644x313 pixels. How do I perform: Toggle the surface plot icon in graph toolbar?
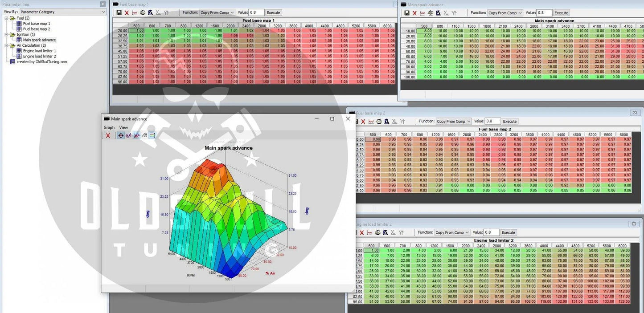click(137, 135)
